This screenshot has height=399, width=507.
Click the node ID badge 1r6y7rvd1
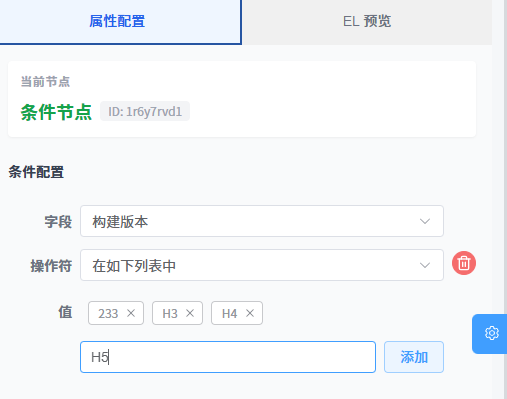145,111
